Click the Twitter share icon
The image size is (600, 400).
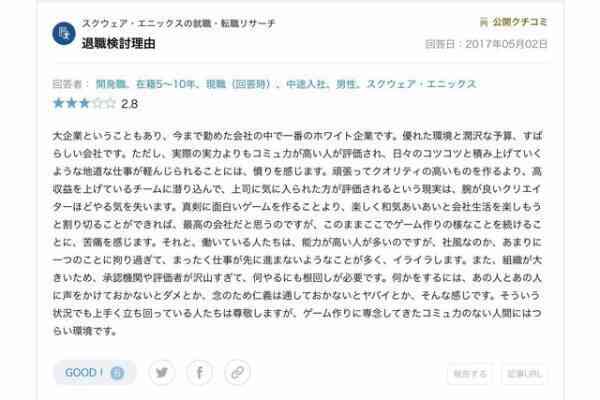pyautogui.click(x=162, y=372)
